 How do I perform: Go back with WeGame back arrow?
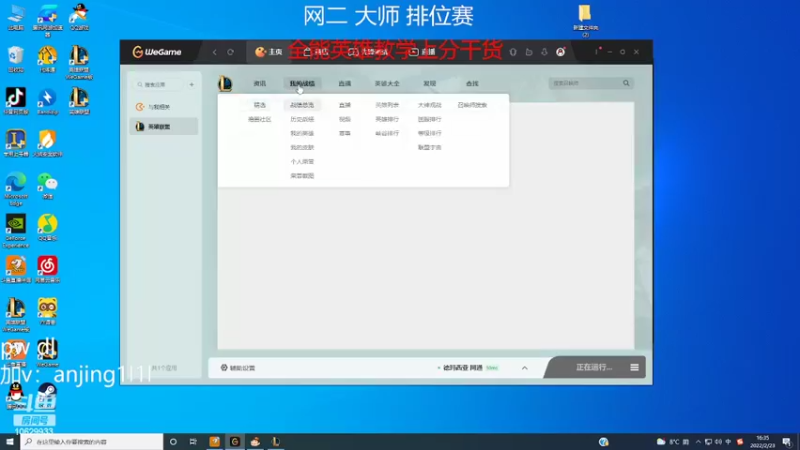[x=215, y=52]
